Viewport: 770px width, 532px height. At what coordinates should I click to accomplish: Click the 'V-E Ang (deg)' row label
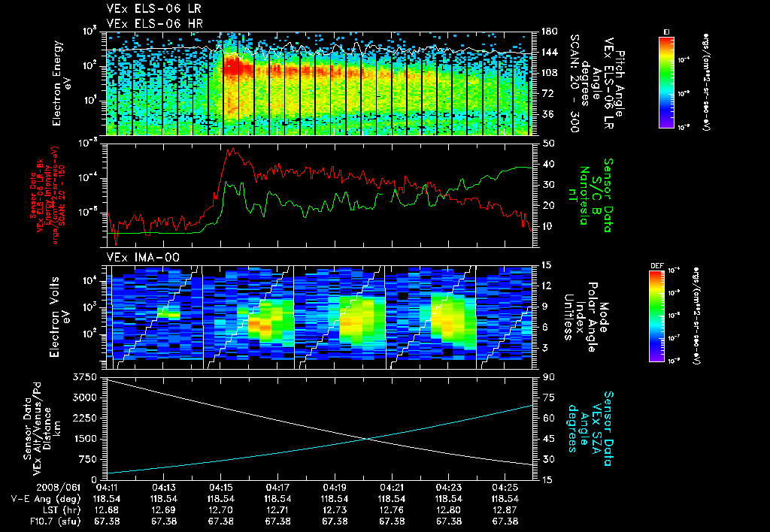tap(46, 499)
